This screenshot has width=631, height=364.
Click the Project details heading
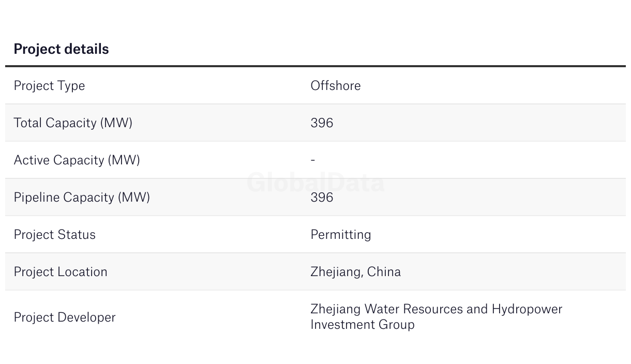tap(61, 49)
